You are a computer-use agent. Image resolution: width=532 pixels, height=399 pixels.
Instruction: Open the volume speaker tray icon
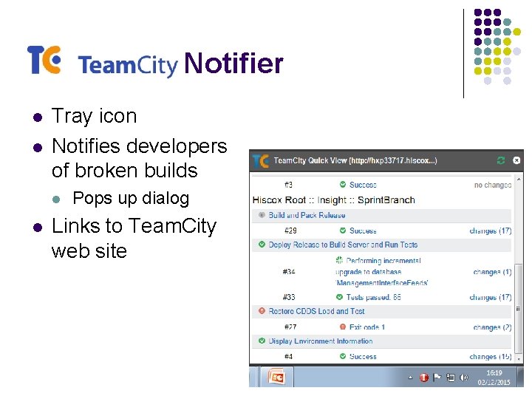(x=464, y=378)
